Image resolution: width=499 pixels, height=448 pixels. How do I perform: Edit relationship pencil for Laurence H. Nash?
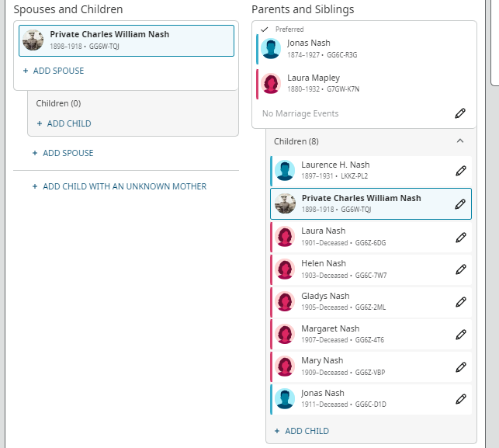[x=460, y=171]
